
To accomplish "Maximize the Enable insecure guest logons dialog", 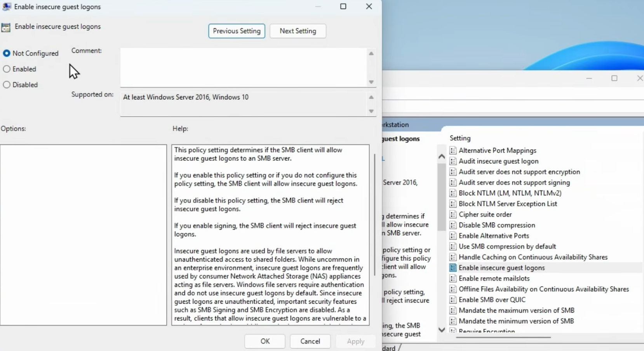I will coord(343,7).
